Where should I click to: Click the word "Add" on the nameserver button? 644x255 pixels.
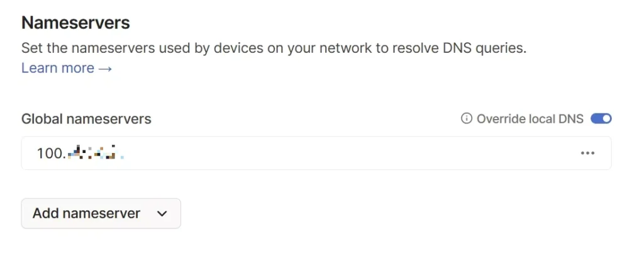46,213
